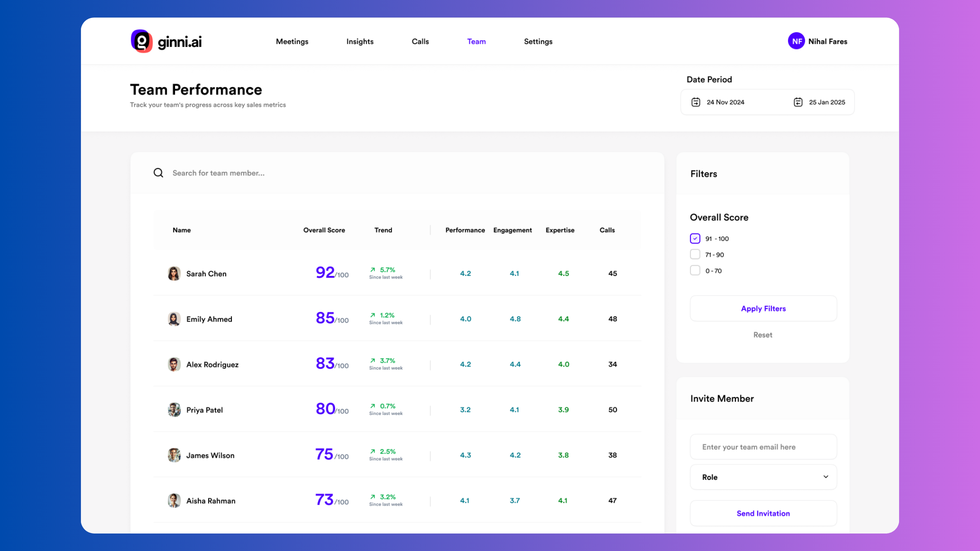980x551 pixels.
Task: Click Priya Patel's calls count 50
Action: pos(612,410)
